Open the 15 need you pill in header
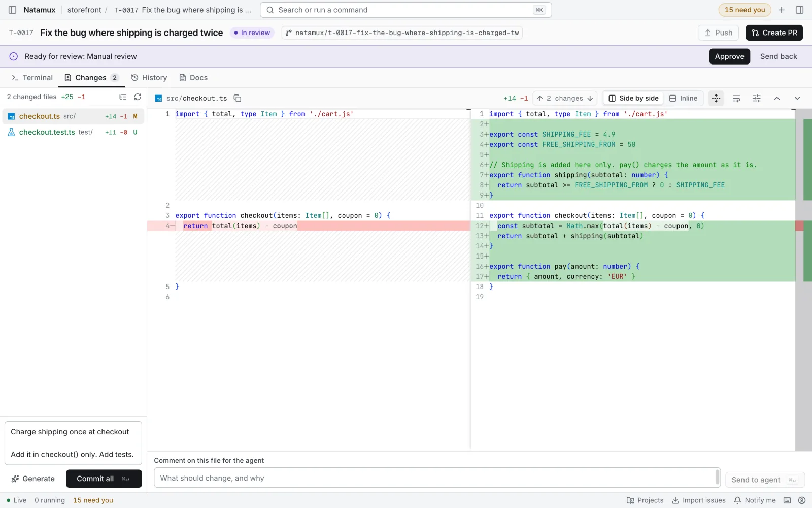Screen dimensions: 812x508 (x=745, y=10)
